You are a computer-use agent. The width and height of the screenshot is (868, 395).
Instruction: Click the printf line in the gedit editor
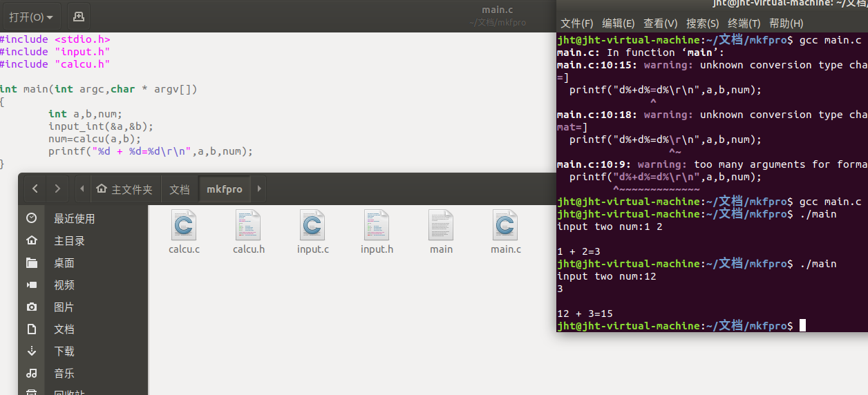tap(151, 151)
